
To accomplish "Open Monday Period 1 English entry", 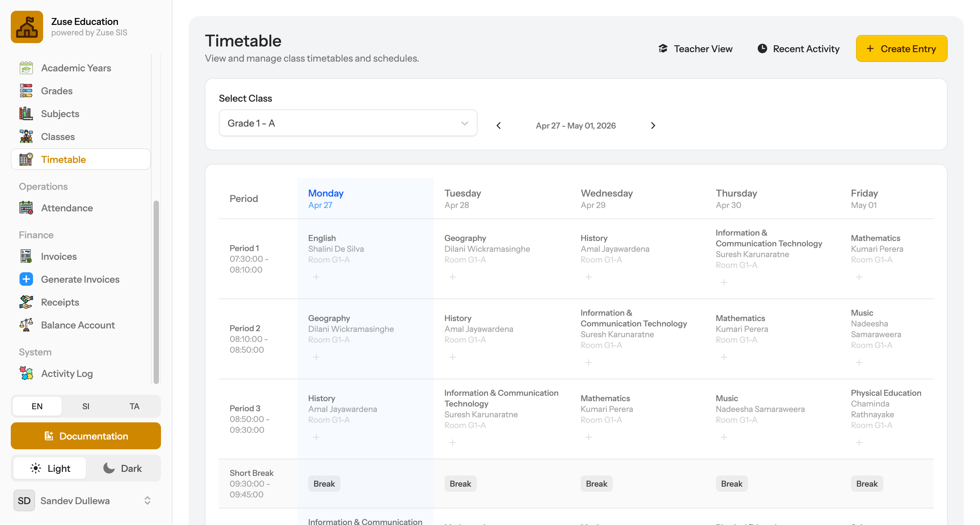I will 336,249.
